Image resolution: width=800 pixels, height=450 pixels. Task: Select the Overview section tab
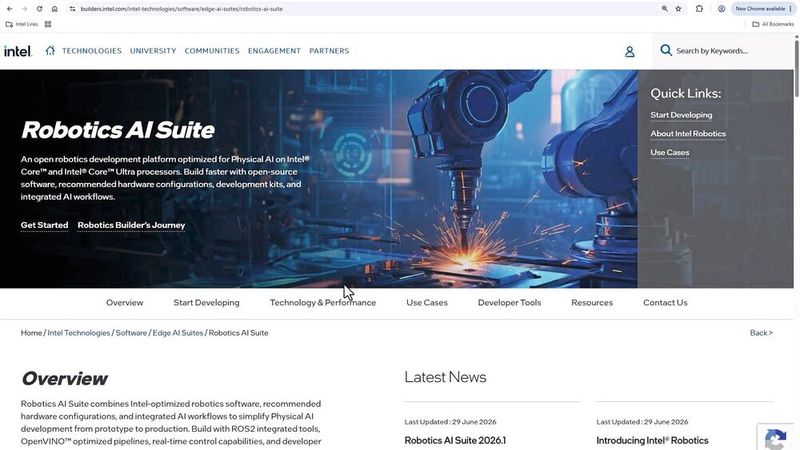[x=124, y=303]
